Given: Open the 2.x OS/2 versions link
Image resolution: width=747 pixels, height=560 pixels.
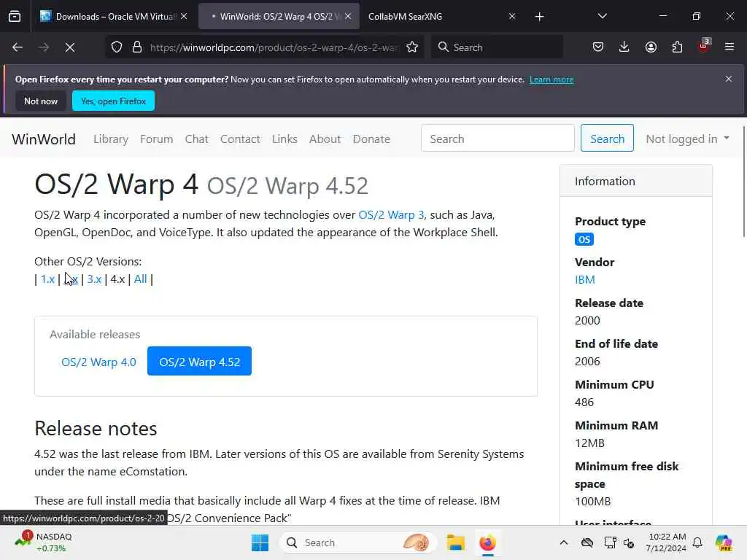Looking at the screenshot, I should pos(71,279).
